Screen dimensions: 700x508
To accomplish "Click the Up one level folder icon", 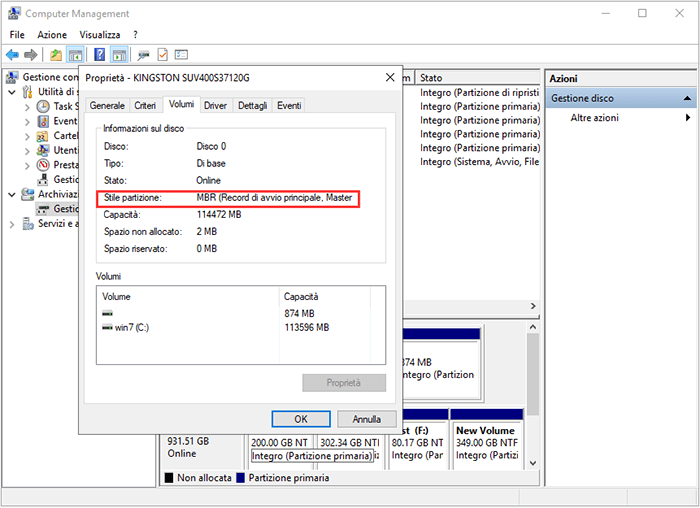I will click(56, 55).
